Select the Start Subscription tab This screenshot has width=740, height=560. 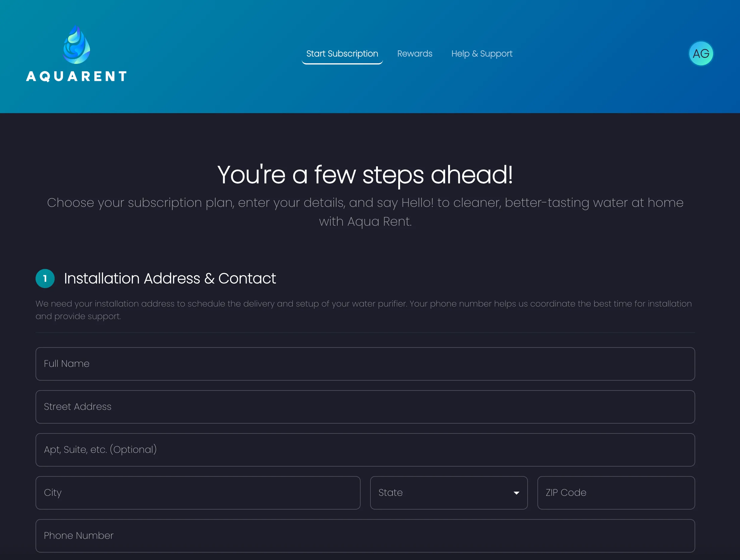(342, 54)
